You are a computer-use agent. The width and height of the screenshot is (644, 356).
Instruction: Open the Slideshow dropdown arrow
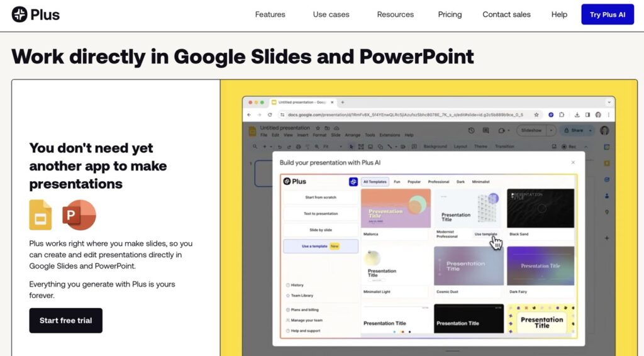coord(551,131)
